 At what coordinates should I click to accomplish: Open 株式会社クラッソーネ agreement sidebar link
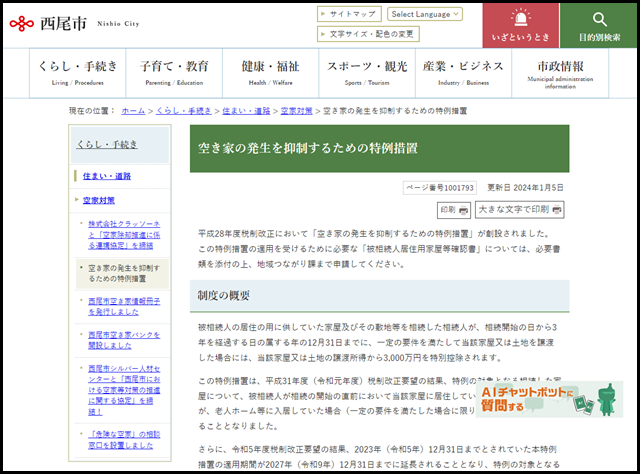[x=124, y=235]
